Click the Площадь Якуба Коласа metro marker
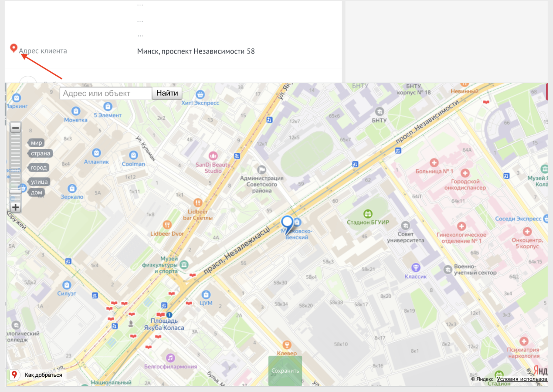553x392 pixels. pyautogui.click(x=169, y=315)
